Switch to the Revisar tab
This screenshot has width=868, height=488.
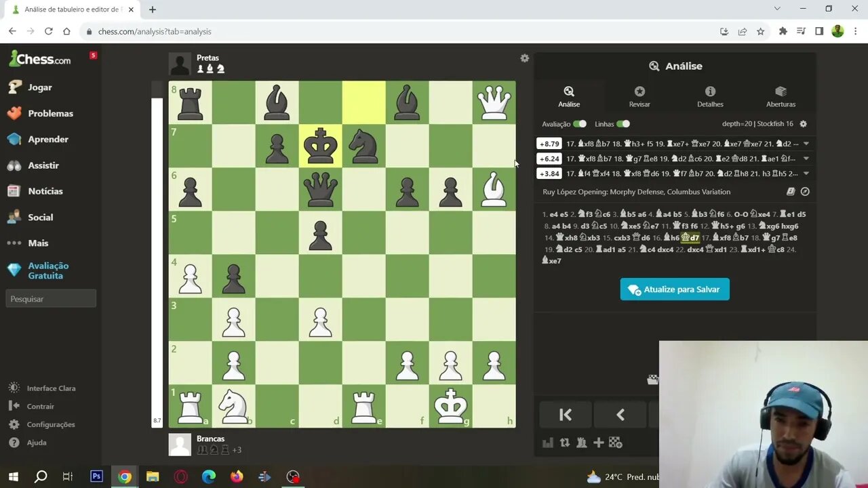pos(639,96)
